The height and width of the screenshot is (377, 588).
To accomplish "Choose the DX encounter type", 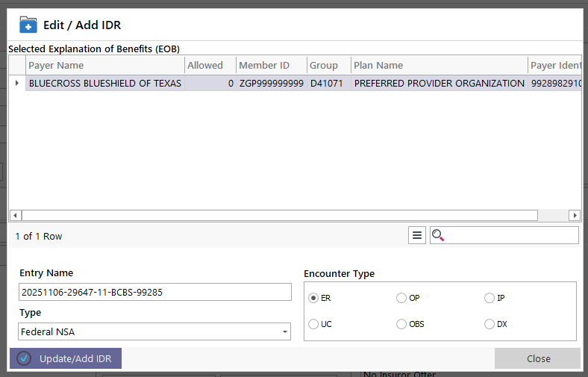I will point(490,324).
